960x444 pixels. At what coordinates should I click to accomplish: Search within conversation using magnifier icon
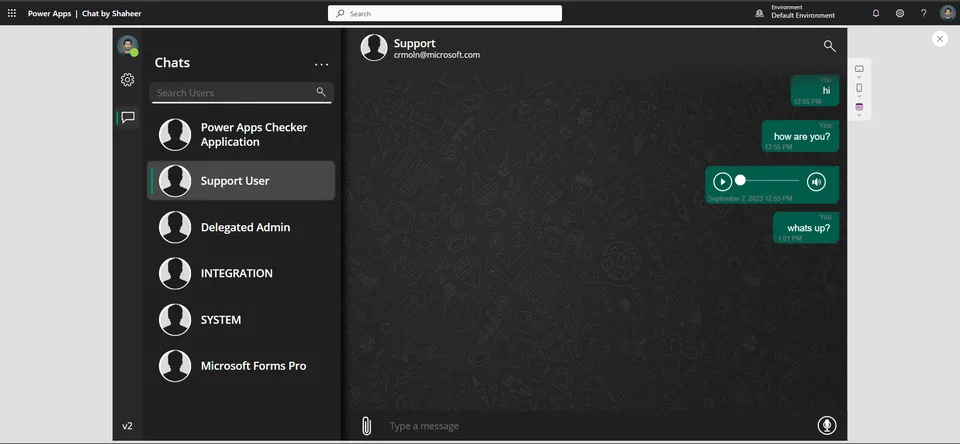pos(830,46)
